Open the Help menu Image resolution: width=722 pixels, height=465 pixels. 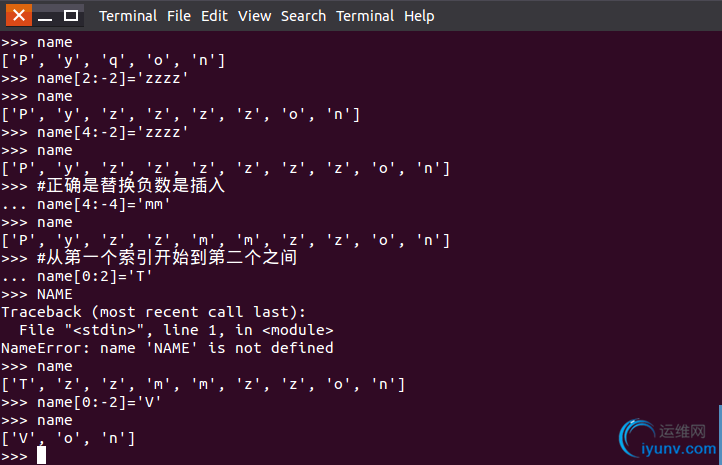(419, 16)
